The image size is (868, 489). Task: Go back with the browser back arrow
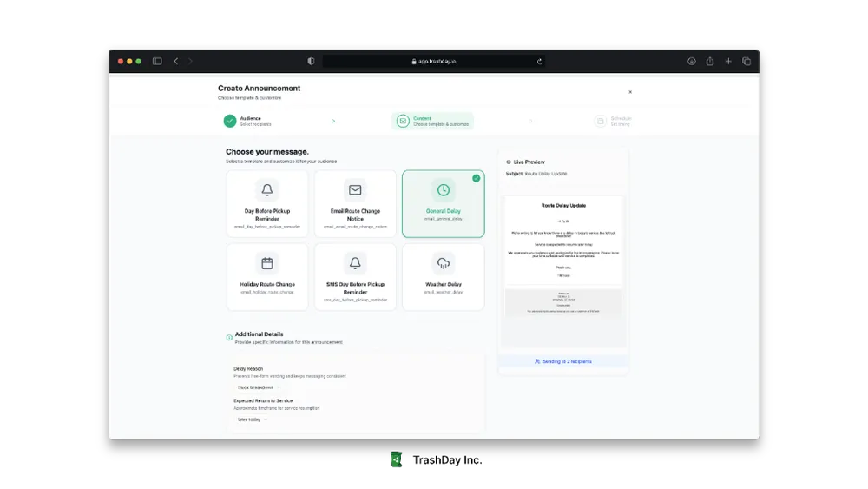pyautogui.click(x=176, y=61)
